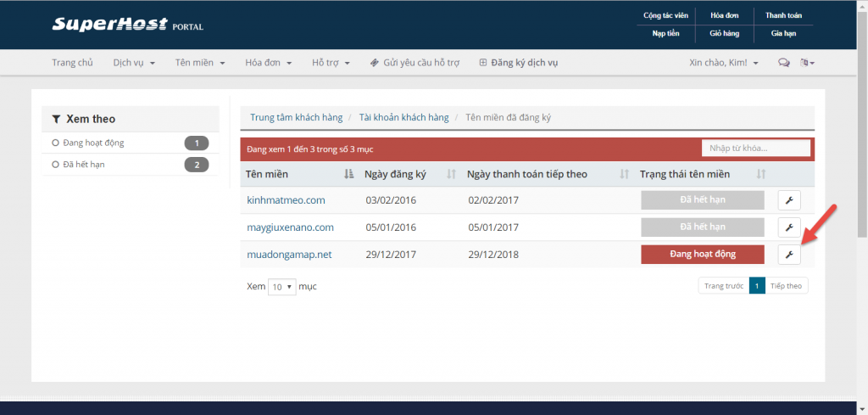Open the chat bubbles notification icon
The image size is (868, 415).
point(783,63)
